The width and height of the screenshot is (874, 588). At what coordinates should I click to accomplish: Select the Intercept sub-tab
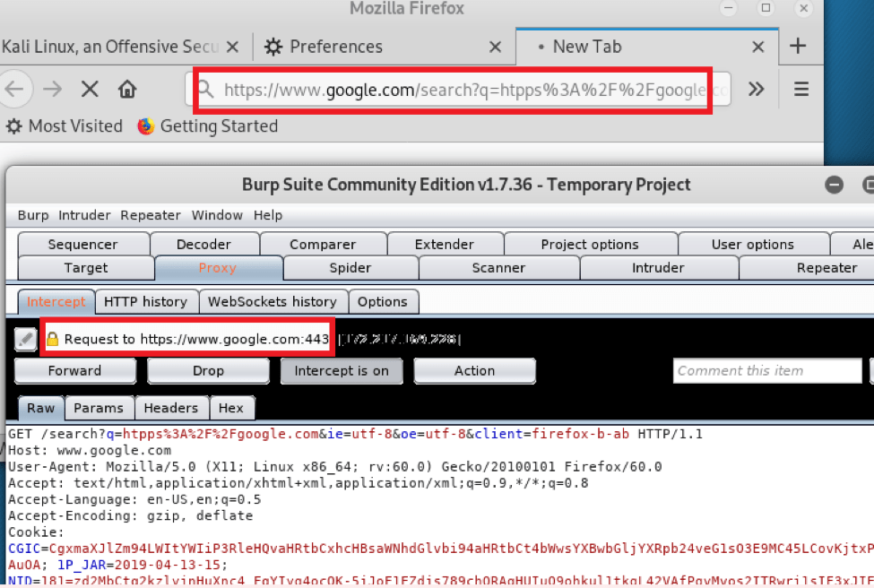tap(56, 301)
